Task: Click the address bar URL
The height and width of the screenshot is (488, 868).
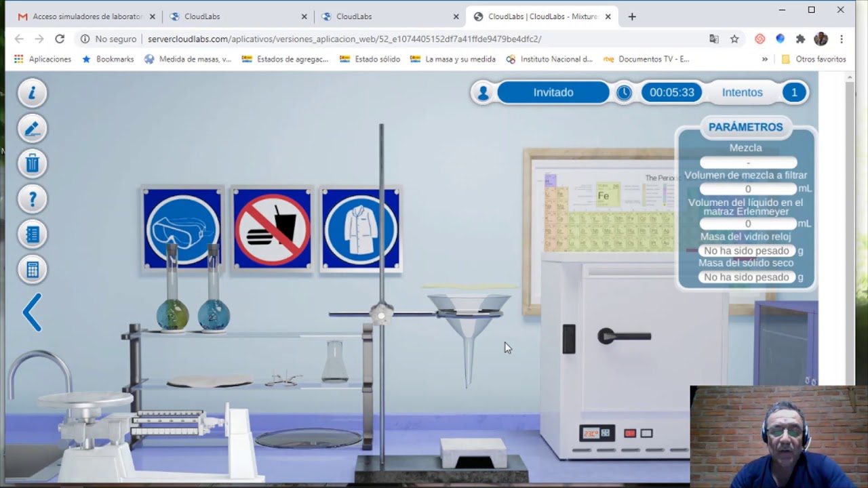Action: click(x=344, y=39)
